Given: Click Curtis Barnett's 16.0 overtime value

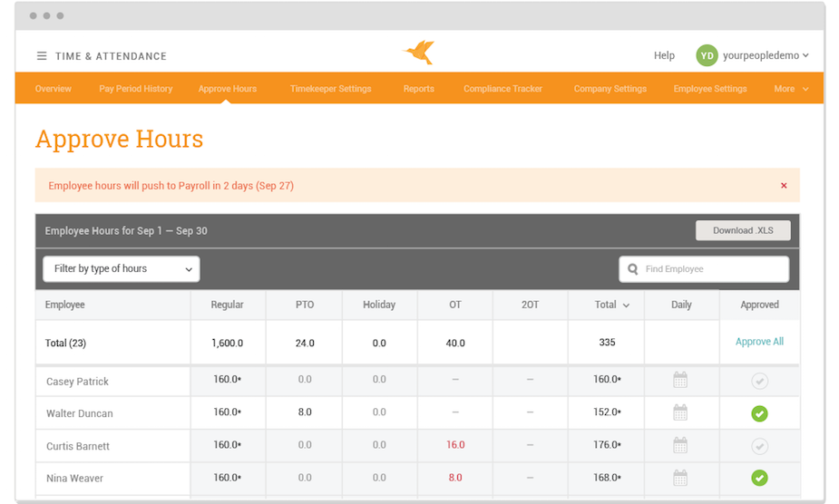Looking at the screenshot, I should 455,445.
